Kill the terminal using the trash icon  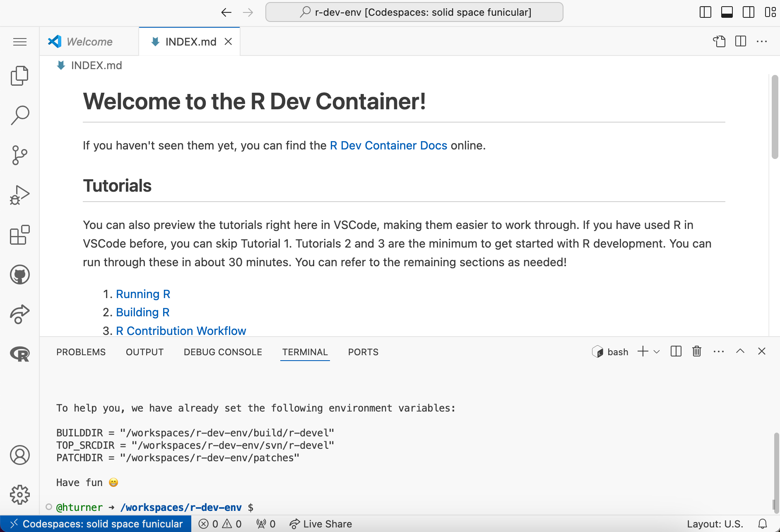[696, 351]
